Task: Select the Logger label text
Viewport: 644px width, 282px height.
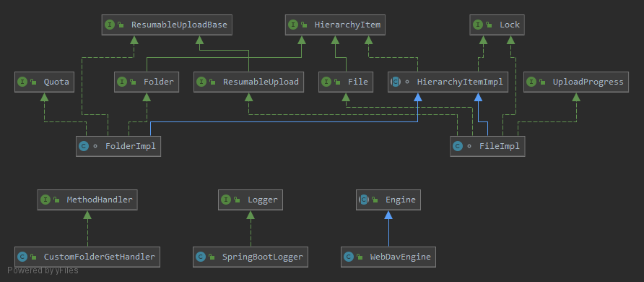Action: point(263,200)
